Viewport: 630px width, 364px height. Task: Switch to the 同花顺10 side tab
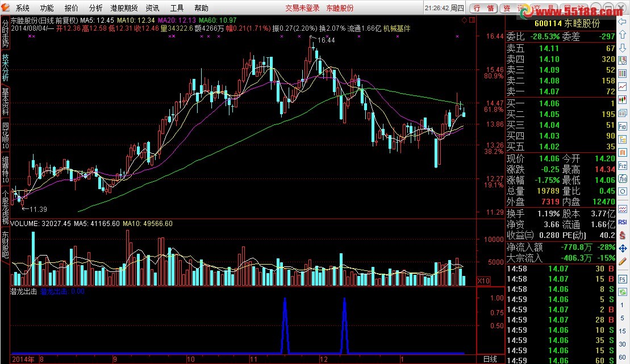pos(5,135)
